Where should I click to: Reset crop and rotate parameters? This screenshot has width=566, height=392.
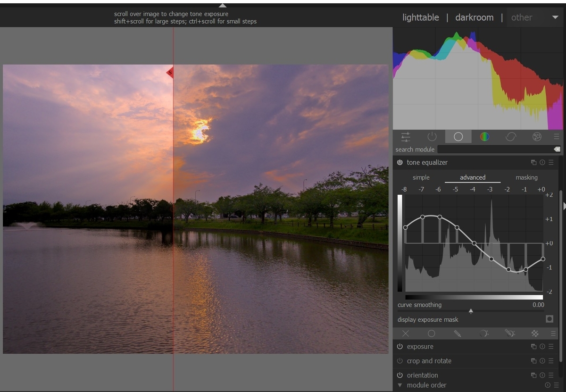tap(542, 361)
